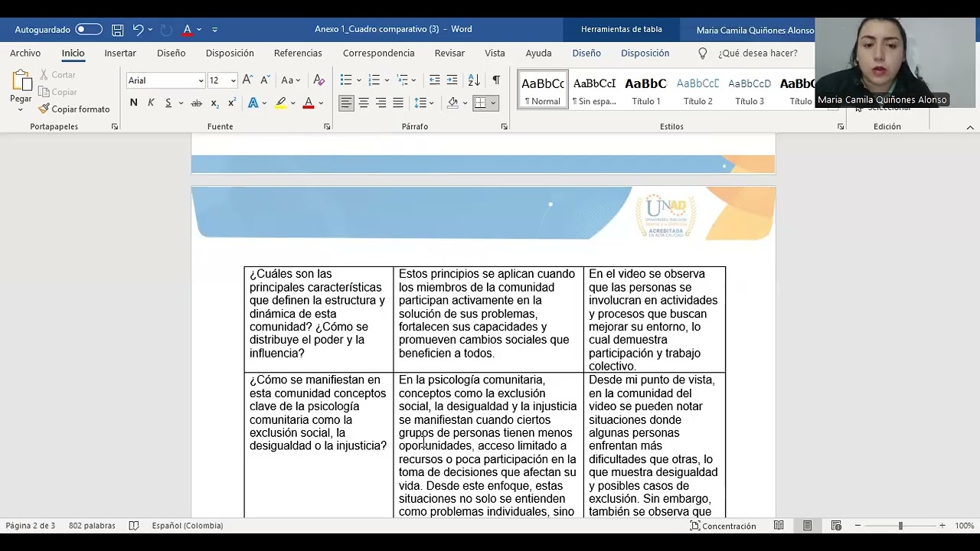
Task: Click the Cortar button
Action: click(x=58, y=75)
